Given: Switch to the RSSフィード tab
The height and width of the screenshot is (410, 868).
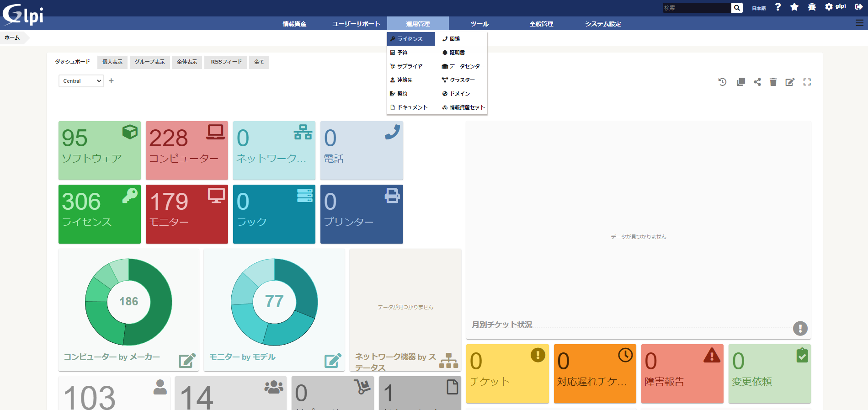Looking at the screenshot, I should (x=226, y=62).
